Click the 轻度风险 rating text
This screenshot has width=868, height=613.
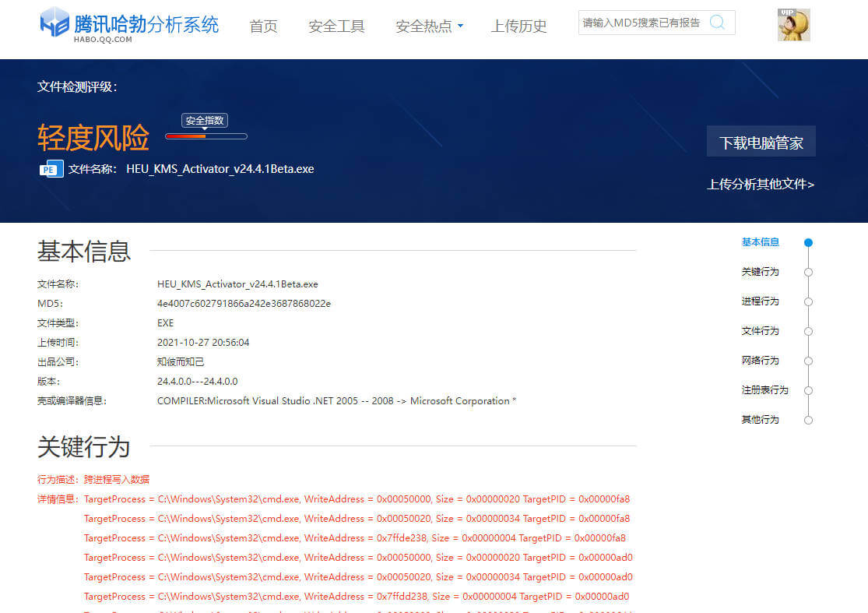[x=93, y=137]
